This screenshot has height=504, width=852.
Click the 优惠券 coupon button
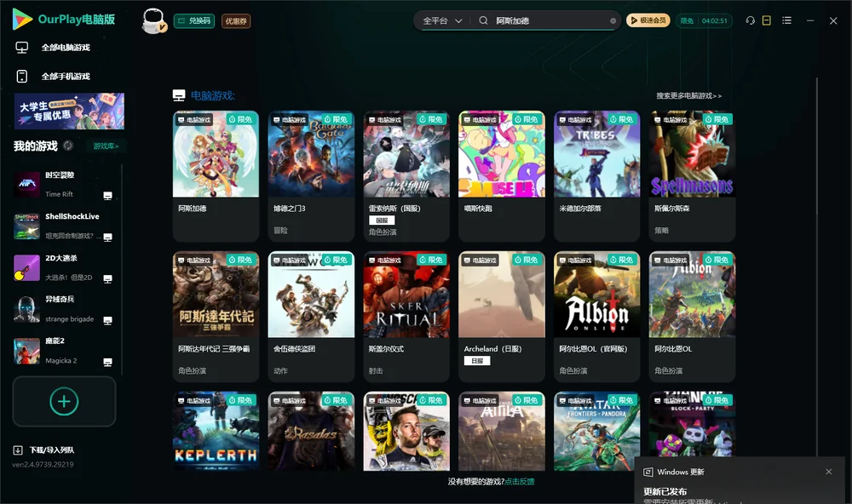click(236, 20)
